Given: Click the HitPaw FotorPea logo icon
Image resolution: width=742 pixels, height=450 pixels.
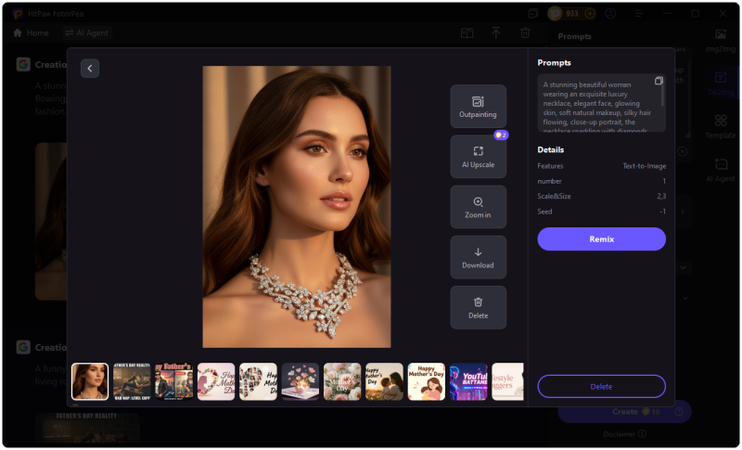Looking at the screenshot, I should (x=18, y=13).
